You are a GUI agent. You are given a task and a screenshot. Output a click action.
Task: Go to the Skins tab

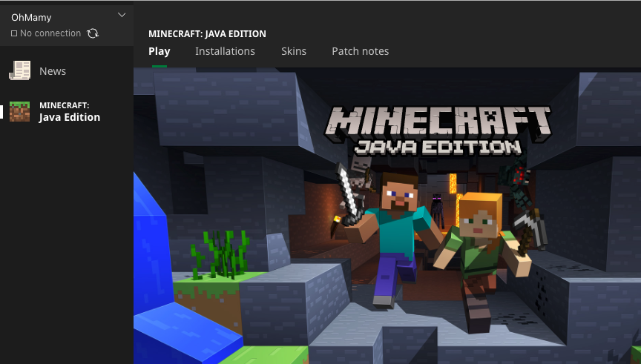point(294,51)
